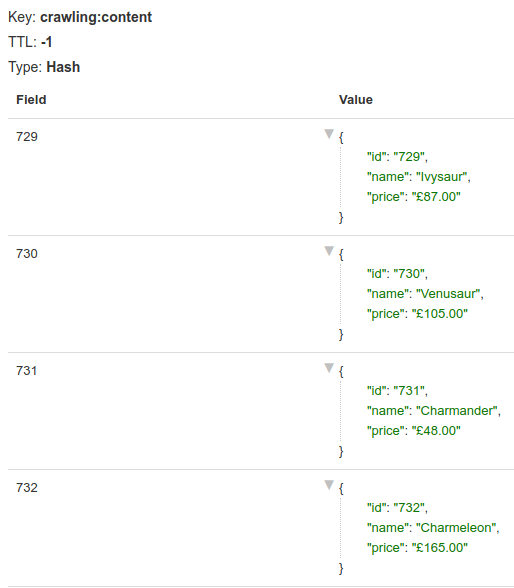The width and height of the screenshot is (514, 588).
Task: Select the field name 730
Action: click(x=27, y=254)
